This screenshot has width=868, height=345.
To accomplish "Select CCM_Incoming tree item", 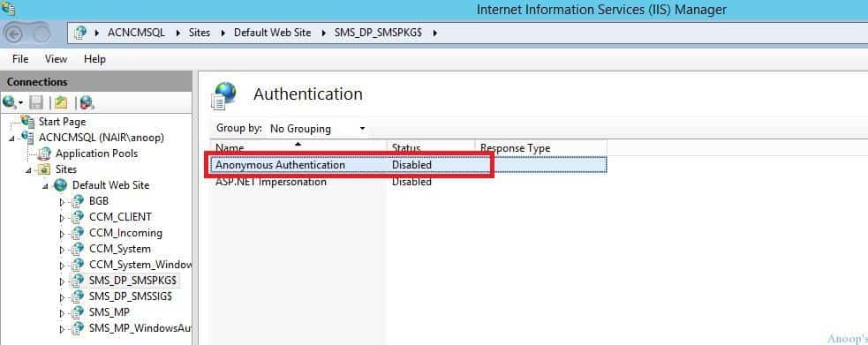I will point(125,233).
